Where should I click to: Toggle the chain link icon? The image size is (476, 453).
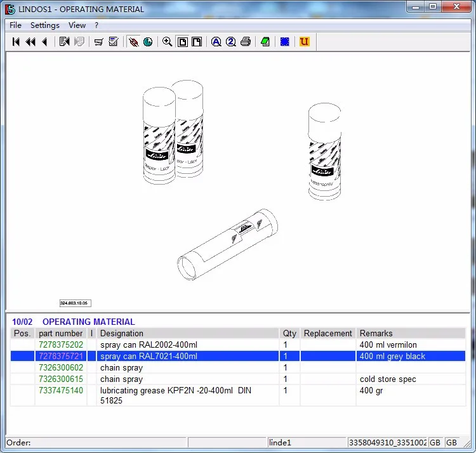pos(133,42)
